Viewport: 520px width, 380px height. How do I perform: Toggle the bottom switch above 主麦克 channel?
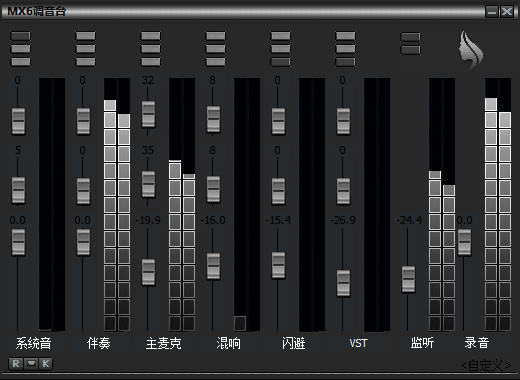pos(150,62)
